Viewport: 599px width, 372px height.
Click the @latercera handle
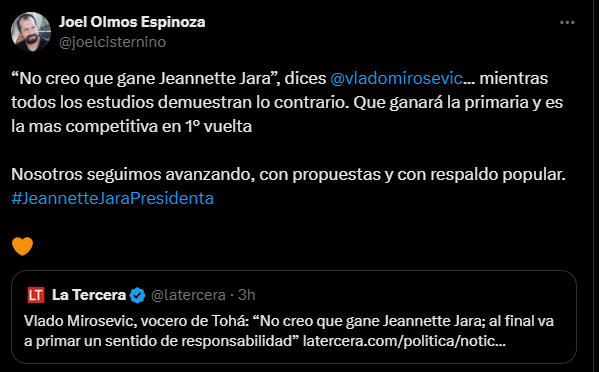188,295
